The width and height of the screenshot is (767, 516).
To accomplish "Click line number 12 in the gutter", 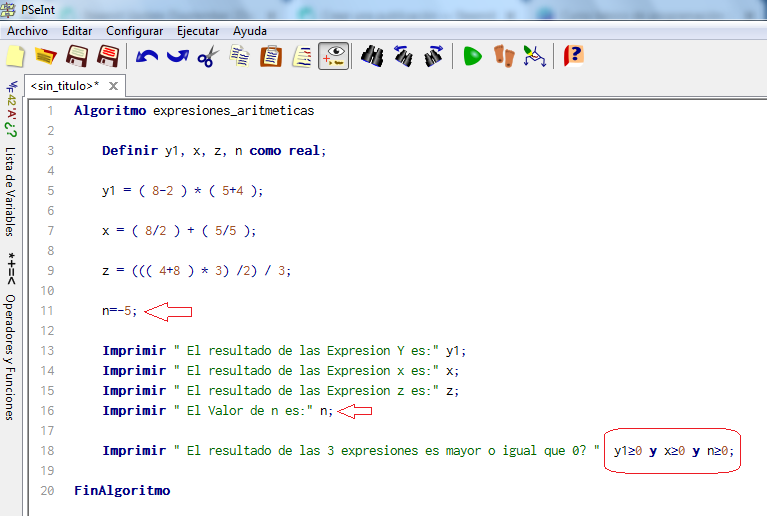I will (47, 331).
